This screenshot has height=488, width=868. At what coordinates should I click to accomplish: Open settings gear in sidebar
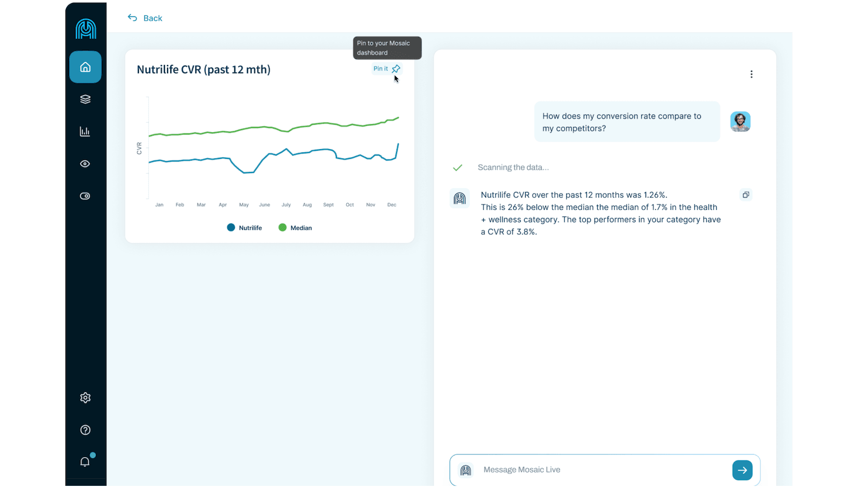tap(85, 397)
